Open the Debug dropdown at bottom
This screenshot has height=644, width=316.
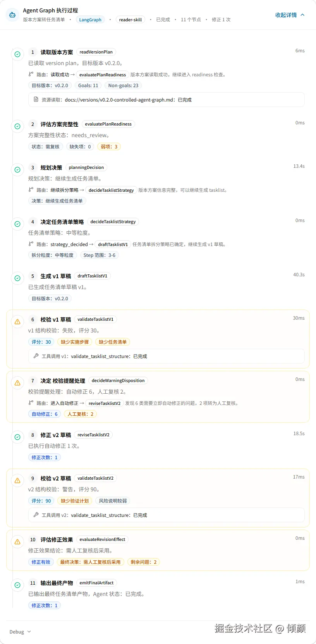coord(20,632)
